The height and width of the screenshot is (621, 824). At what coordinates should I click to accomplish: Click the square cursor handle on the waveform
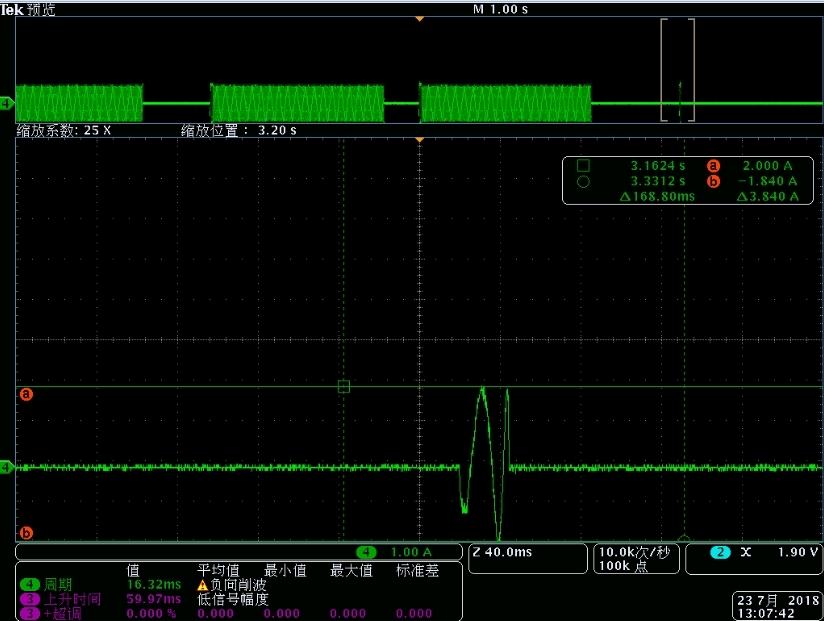pos(344,387)
